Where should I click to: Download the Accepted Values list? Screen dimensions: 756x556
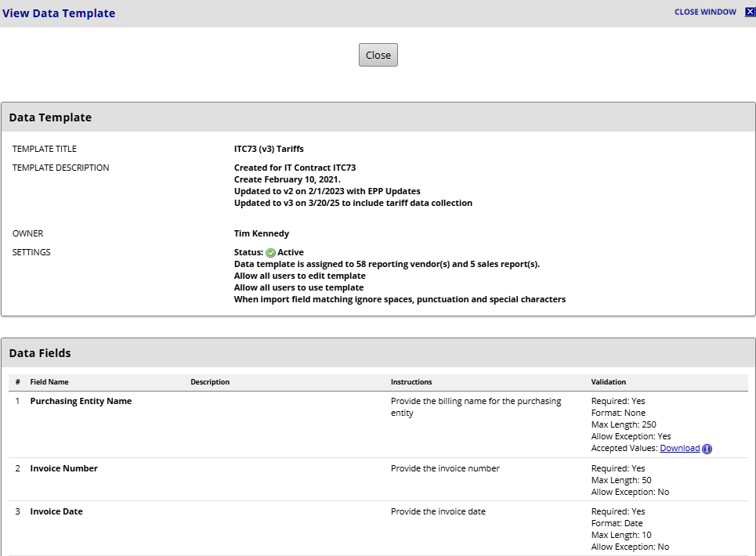[x=679, y=448]
